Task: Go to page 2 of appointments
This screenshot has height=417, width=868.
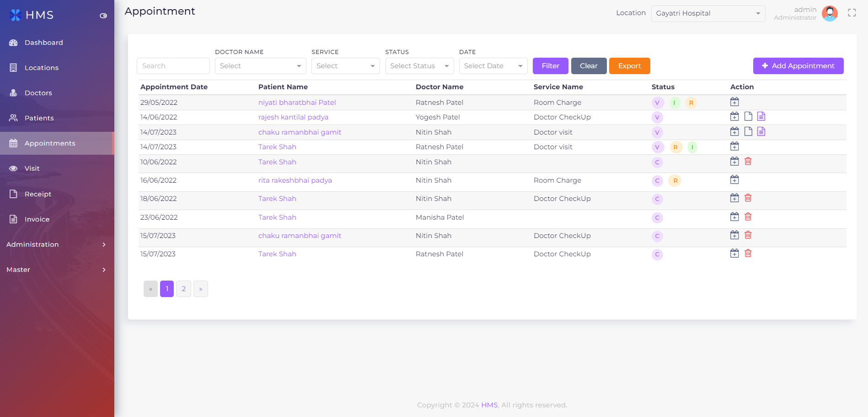Action: [183, 289]
